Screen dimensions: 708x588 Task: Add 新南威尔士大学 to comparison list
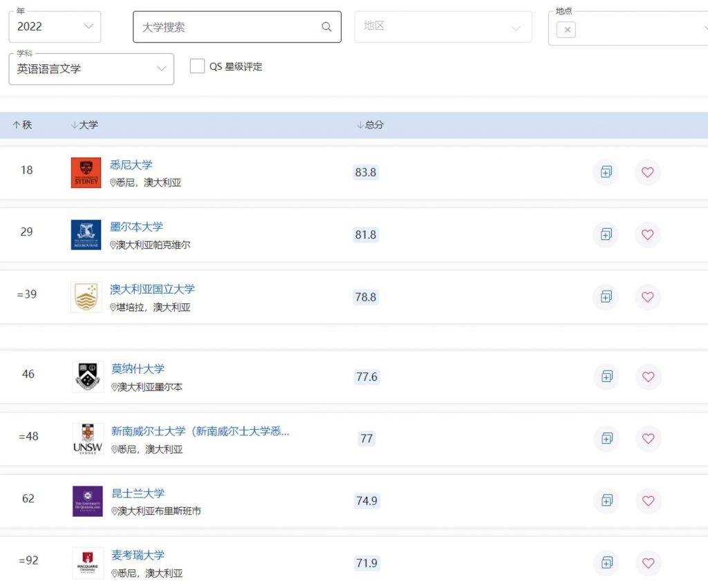607,439
